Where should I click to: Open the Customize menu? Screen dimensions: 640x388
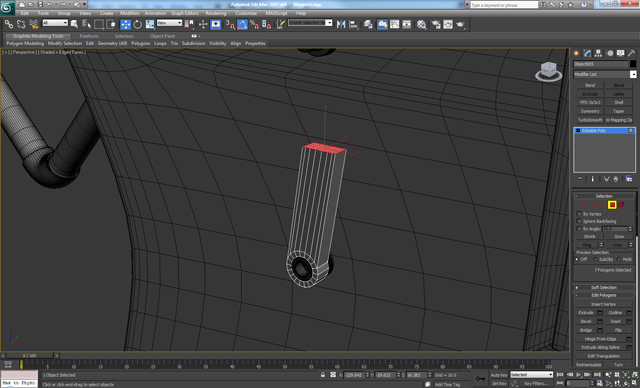tap(246, 13)
